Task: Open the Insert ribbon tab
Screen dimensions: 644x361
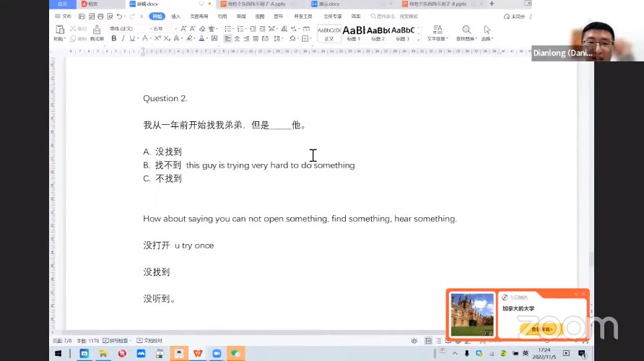Action: coord(175,17)
